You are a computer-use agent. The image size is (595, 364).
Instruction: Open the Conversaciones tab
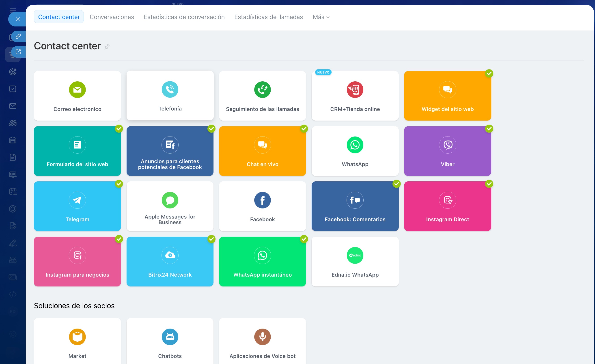click(112, 17)
